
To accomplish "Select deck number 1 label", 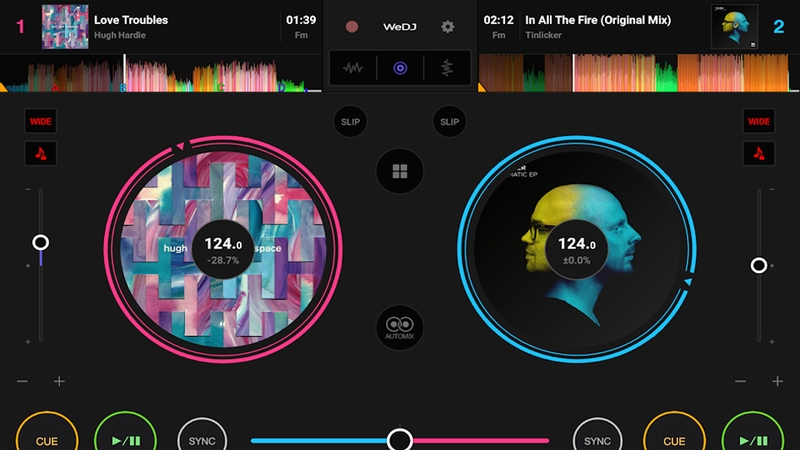I will 20,27.
